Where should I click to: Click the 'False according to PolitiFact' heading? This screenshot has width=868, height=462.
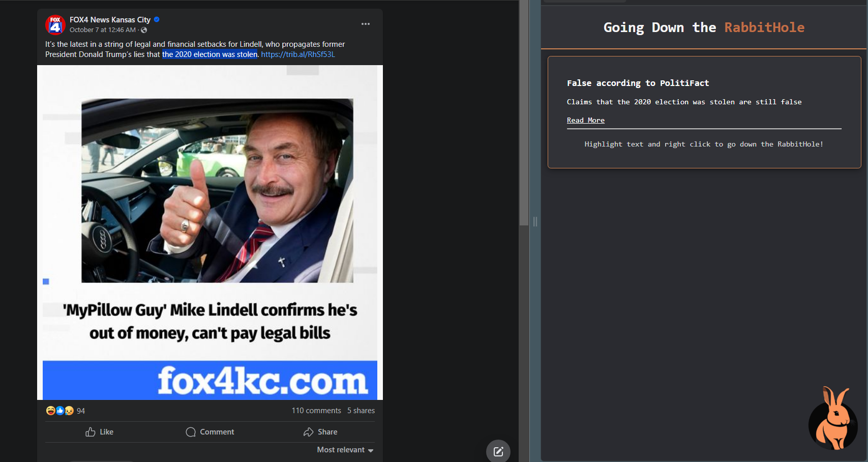[638, 83]
